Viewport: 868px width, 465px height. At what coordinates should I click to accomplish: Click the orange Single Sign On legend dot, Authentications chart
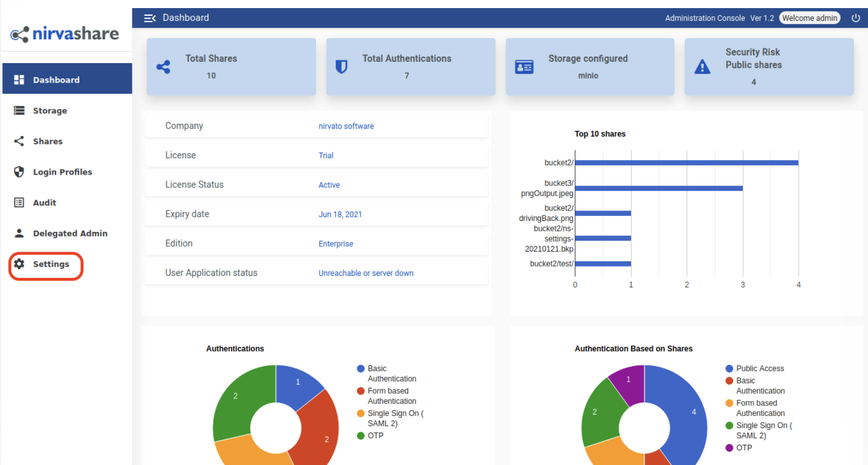[361, 414]
